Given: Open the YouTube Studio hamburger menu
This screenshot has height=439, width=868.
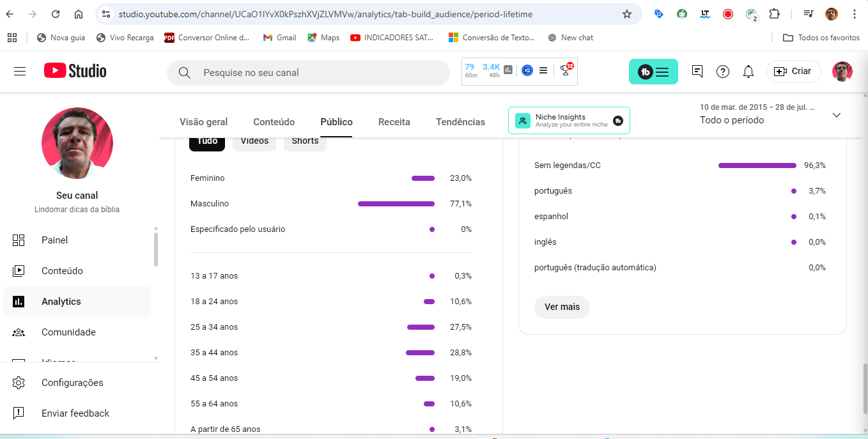Looking at the screenshot, I should tap(20, 72).
